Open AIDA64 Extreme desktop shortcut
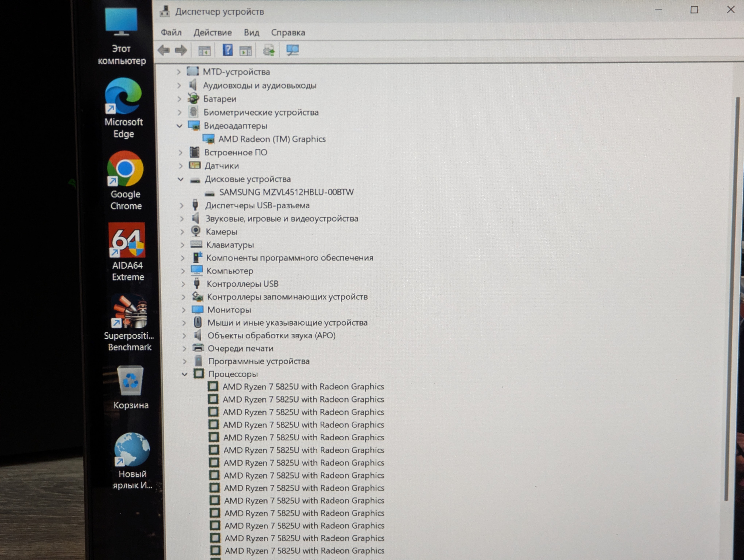Viewport: 744px width, 560px height. tap(127, 252)
